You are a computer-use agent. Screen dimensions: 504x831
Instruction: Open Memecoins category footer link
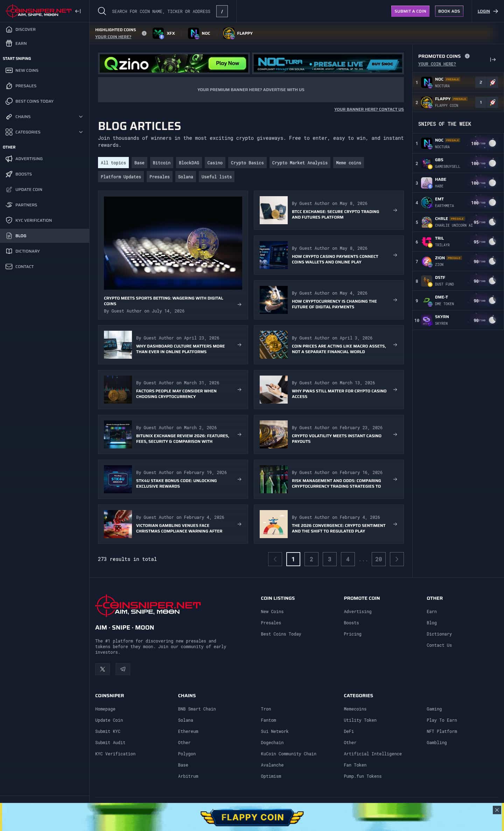355,709
